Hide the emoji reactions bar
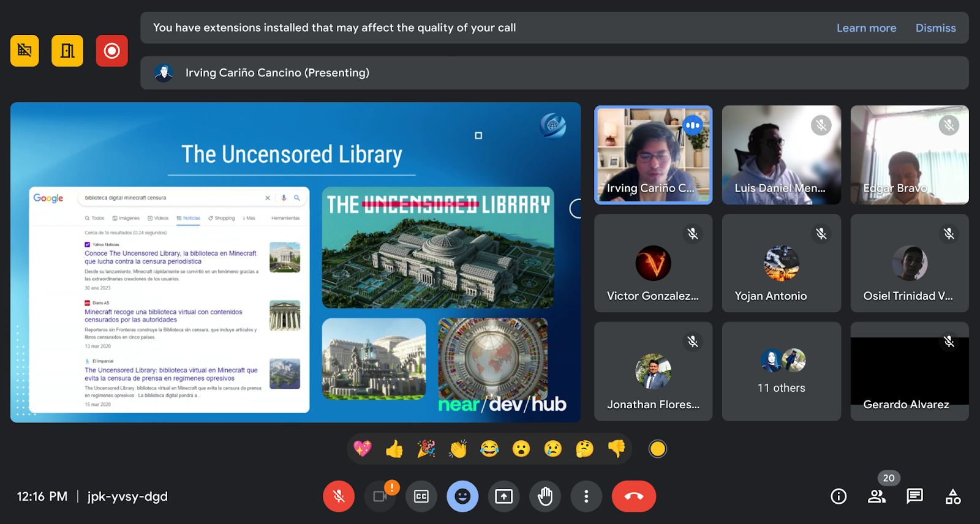980x524 pixels. tap(462, 496)
